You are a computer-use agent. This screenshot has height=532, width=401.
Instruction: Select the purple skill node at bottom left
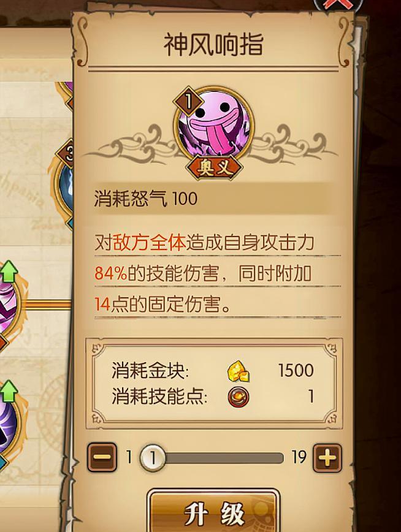7,429
